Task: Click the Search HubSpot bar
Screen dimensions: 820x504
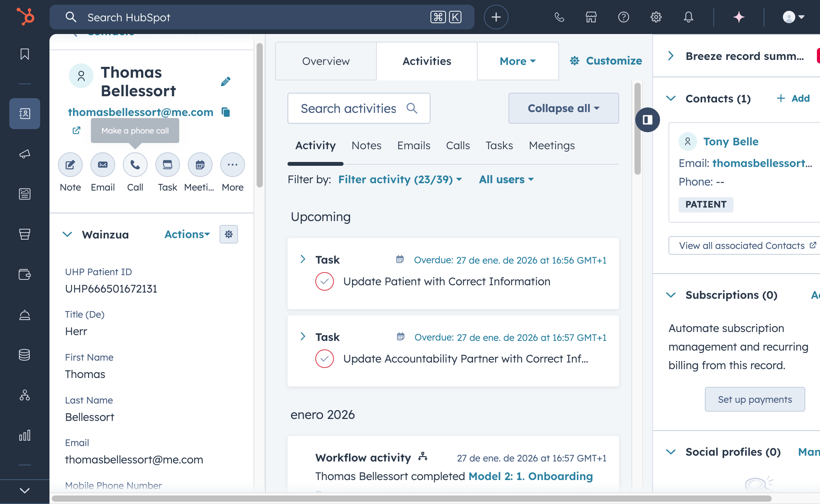Action: [262, 17]
